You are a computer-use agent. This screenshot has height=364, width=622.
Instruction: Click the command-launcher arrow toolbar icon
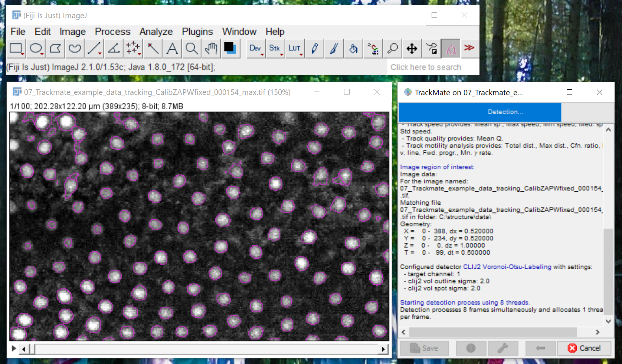(x=431, y=49)
